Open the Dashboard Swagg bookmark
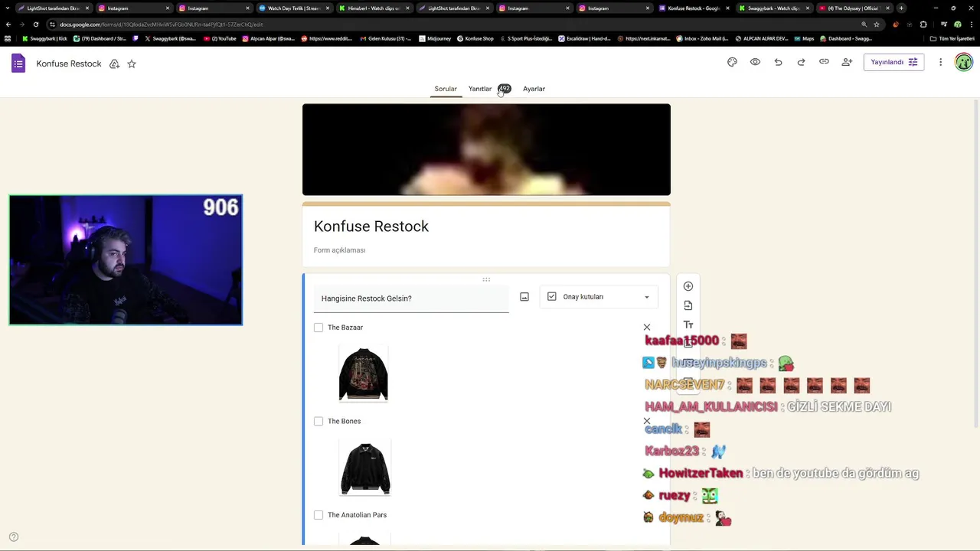980x551 pixels. tap(846, 38)
